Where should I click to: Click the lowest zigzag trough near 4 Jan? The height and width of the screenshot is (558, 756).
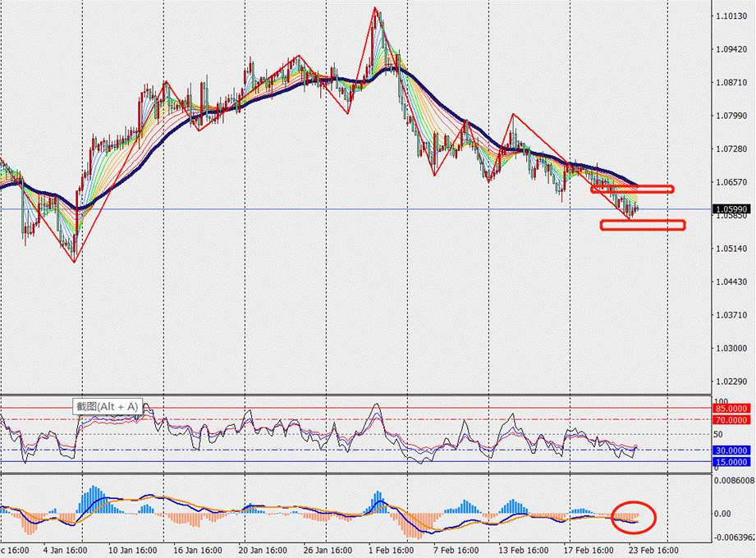pos(74,261)
